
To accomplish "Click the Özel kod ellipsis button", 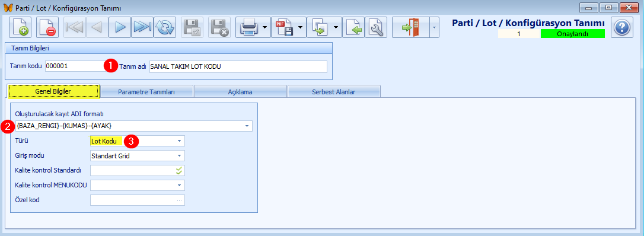I will (x=179, y=200).
